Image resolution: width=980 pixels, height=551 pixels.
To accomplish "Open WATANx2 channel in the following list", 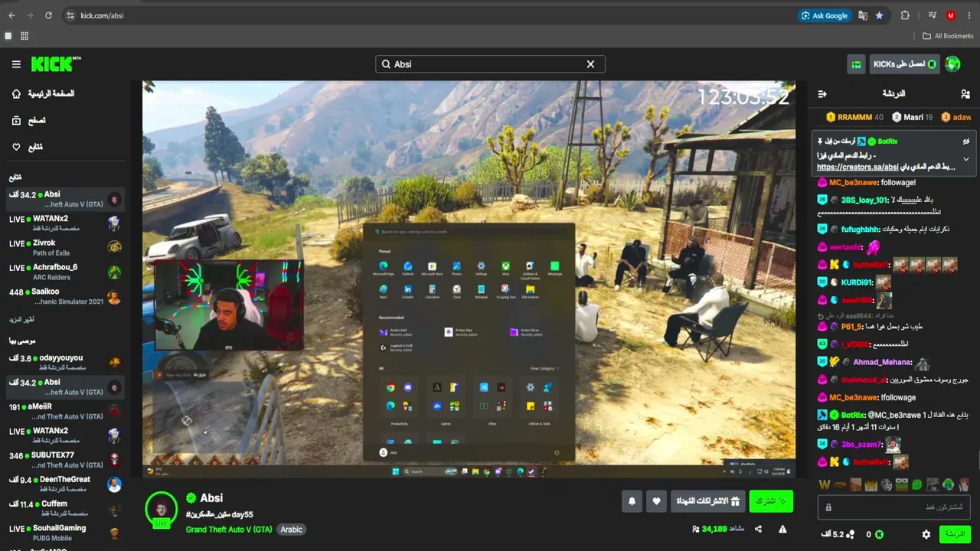I will coord(64,223).
